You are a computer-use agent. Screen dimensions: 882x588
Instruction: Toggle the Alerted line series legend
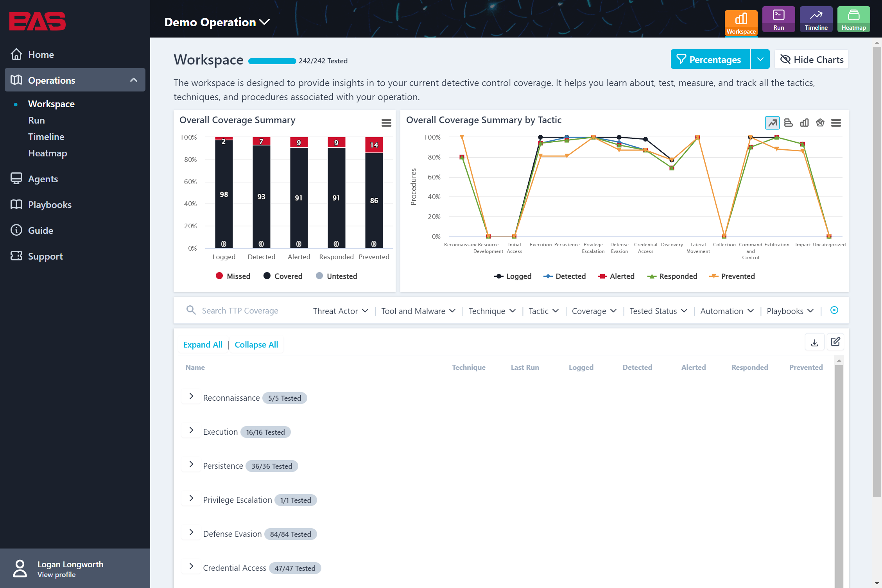pyautogui.click(x=616, y=276)
